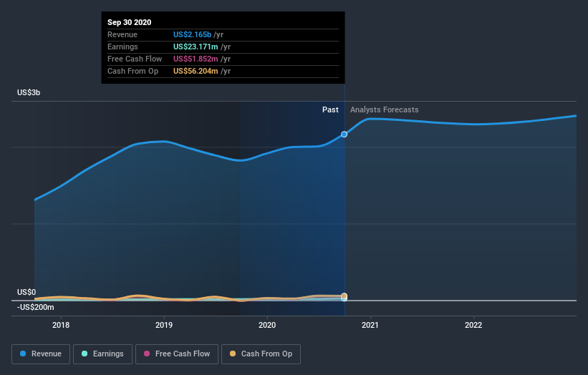Click the 2021 x-axis label
Screen dimensions: 588x375
click(370, 325)
